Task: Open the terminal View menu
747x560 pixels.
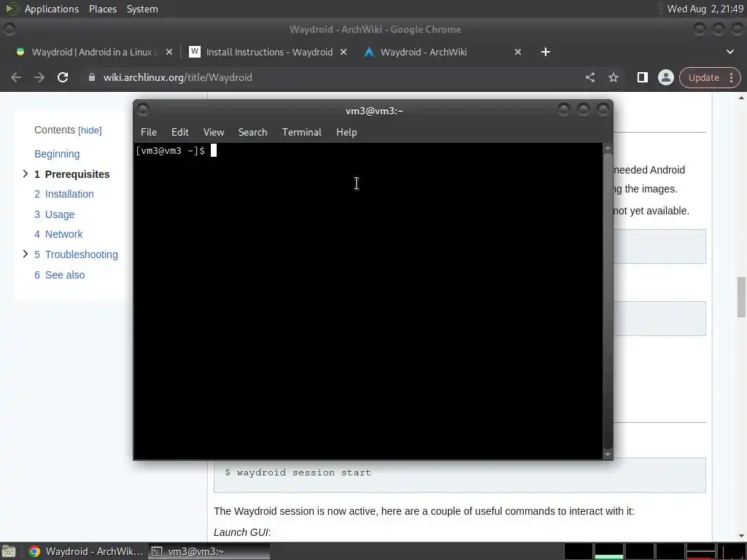Action: 214,132
